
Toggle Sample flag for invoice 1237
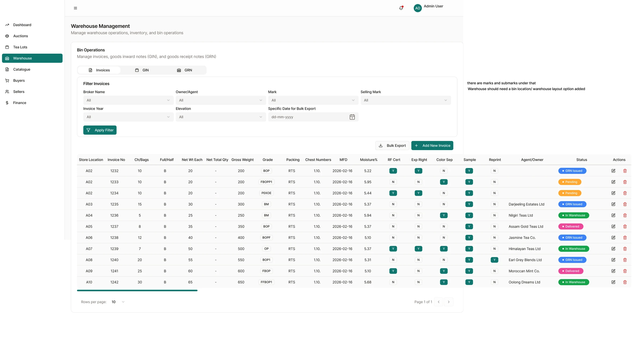coord(469,227)
